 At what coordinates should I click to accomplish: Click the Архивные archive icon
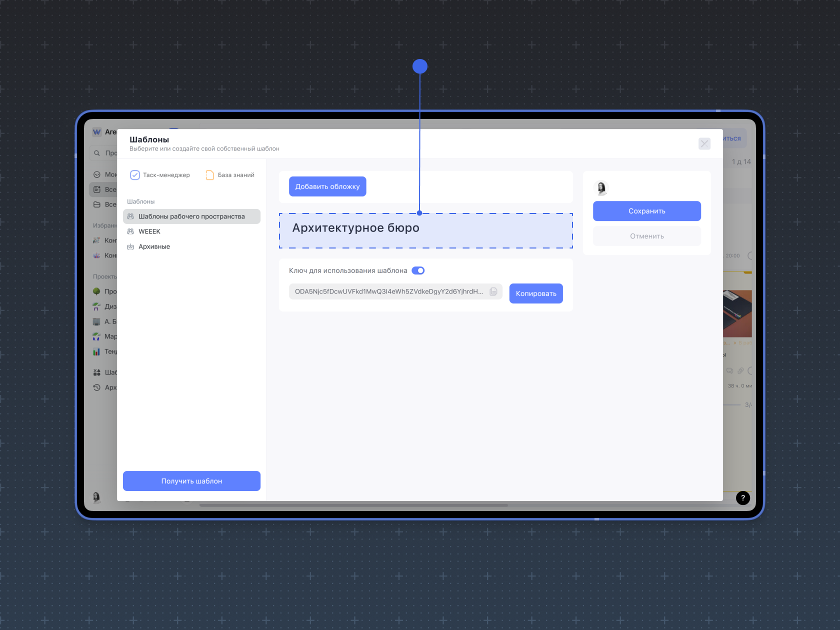click(130, 246)
